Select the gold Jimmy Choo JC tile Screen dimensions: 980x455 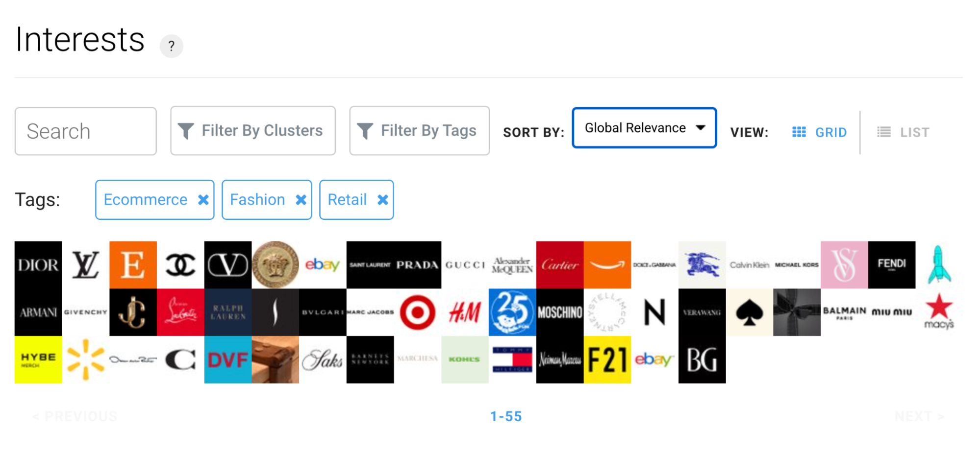tap(133, 312)
